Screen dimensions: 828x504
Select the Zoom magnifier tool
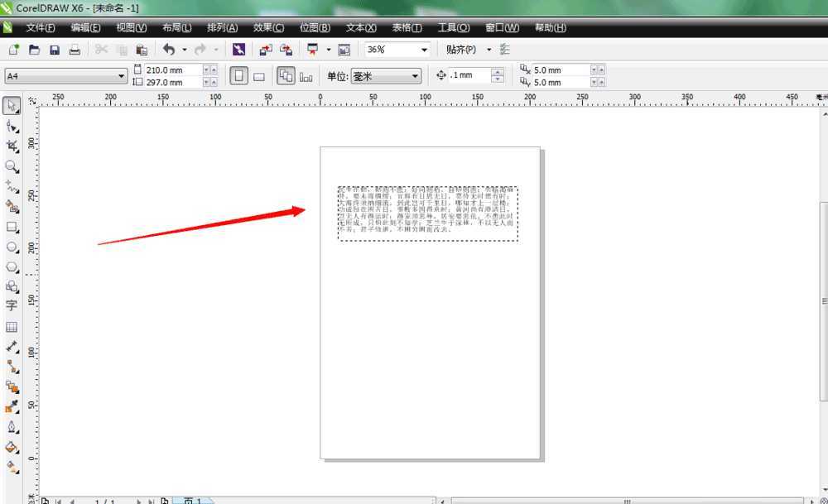12,166
